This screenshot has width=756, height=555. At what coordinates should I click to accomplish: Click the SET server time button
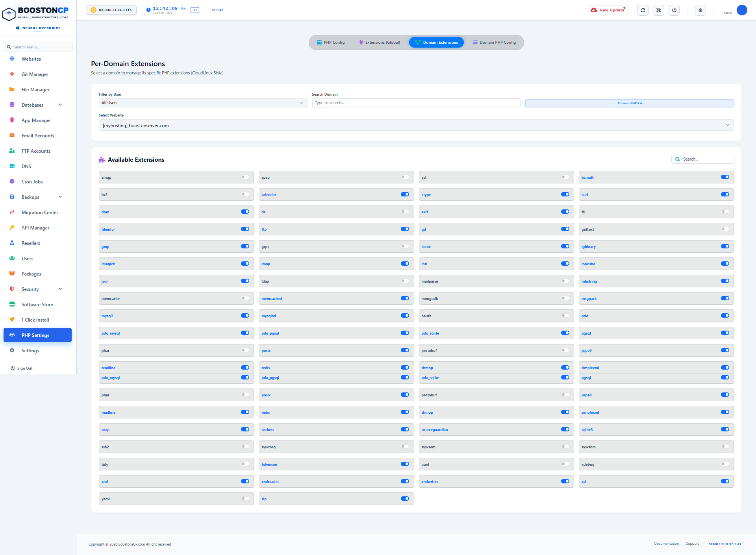tap(195, 10)
